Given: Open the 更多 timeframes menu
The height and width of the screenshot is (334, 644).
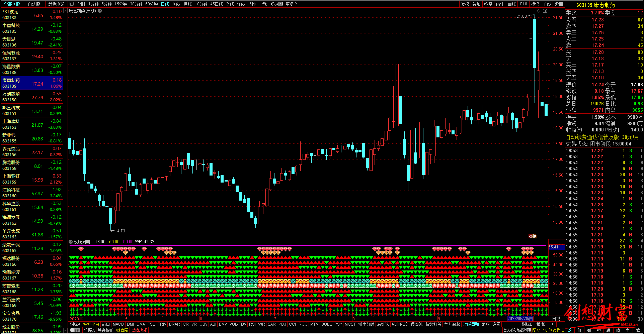Looking at the screenshot, I should (x=291, y=4).
